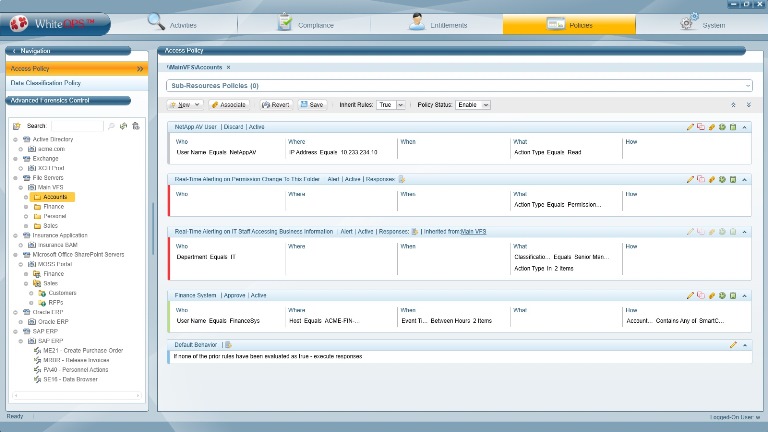Click the green save icon on Finance System rule
The height and width of the screenshot is (432, 768).
click(x=733, y=295)
